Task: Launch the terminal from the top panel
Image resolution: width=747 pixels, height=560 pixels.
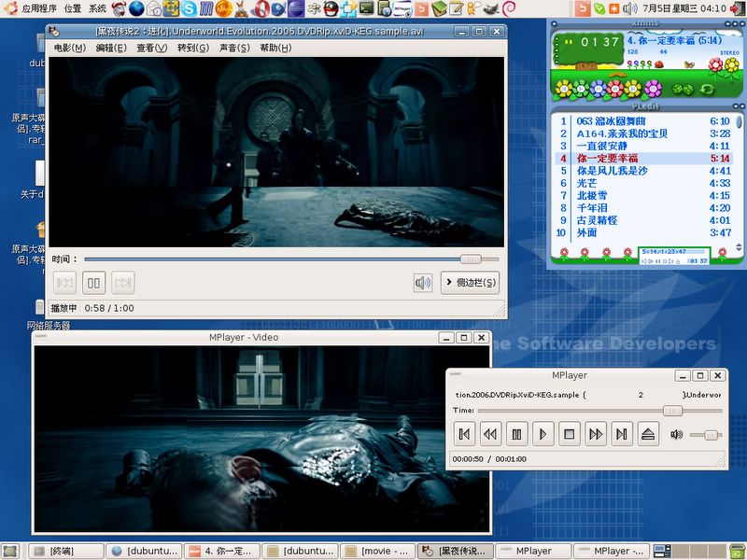Action: [x=366, y=8]
